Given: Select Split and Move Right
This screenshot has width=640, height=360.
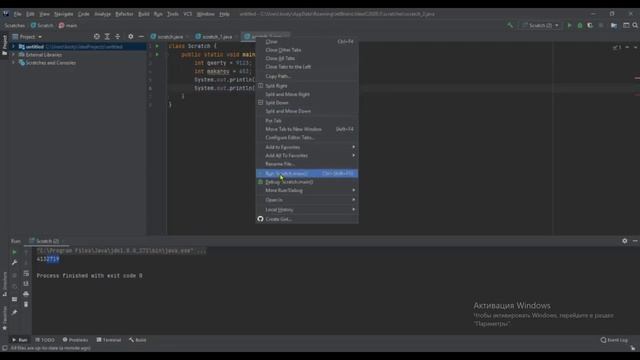Looking at the screenshot, I should click(307, 94).
